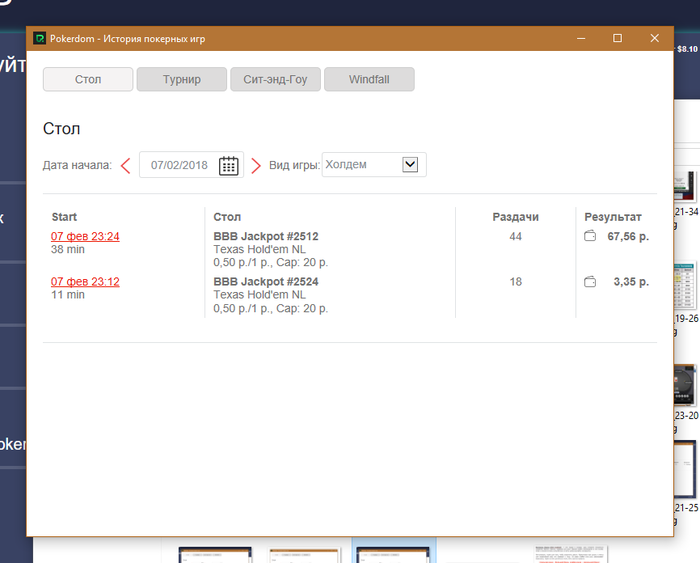This screenshot has width=700, height=563.
Task: Go to next date with right arrow
Action: (256, 166)
